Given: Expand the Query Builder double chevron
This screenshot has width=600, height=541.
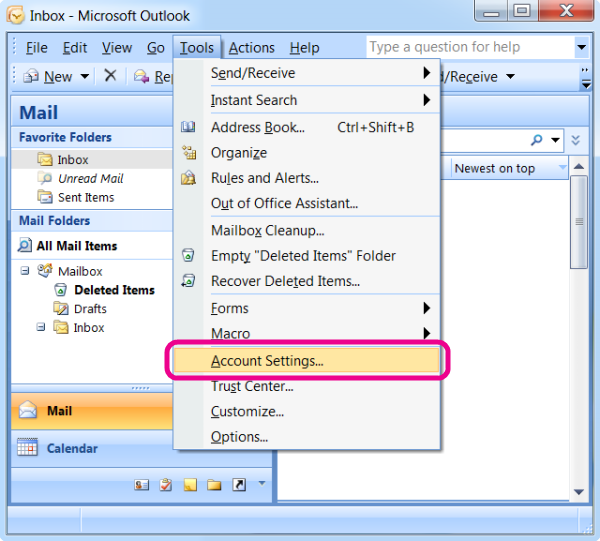Looking at the screenshot, I should click(x=576, y=140).
